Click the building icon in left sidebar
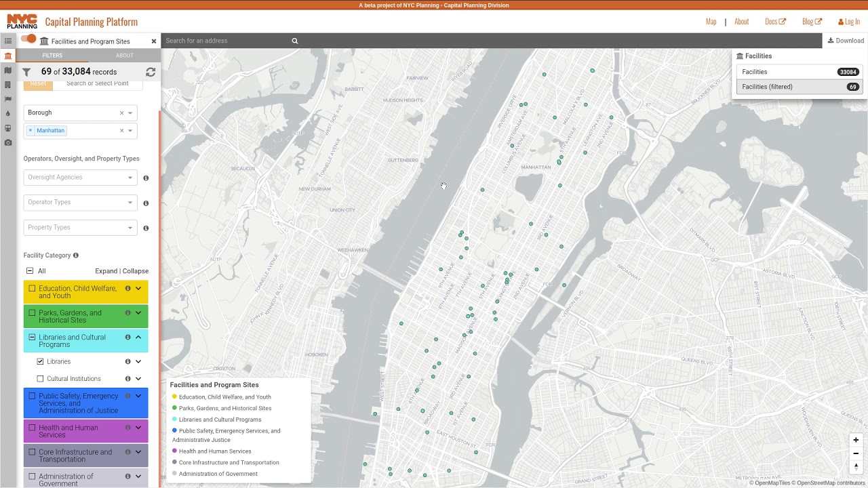Image resolution: width=868 pixels, height=488 pixels. pos(8,85)
